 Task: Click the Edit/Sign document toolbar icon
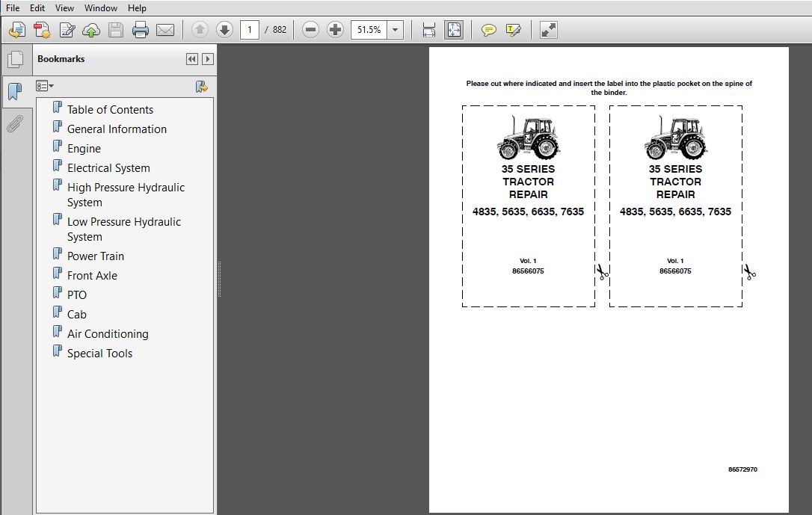(67, 30)
